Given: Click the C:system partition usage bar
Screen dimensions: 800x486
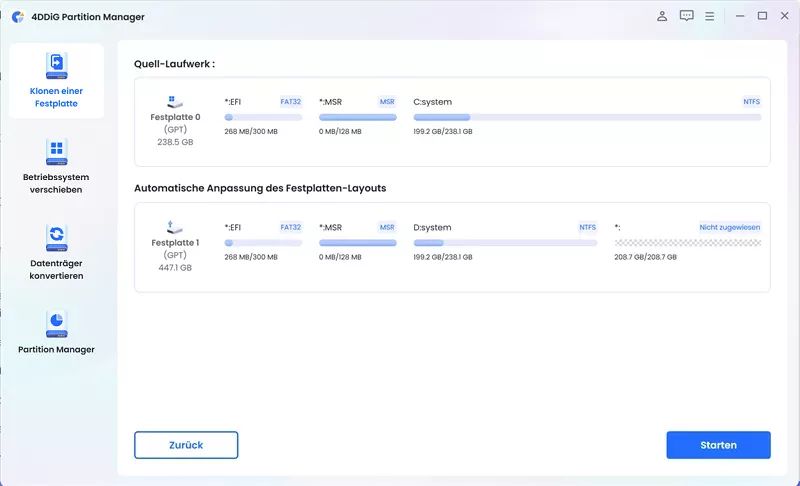Looking at the screenshot, I should pos(587,117).
